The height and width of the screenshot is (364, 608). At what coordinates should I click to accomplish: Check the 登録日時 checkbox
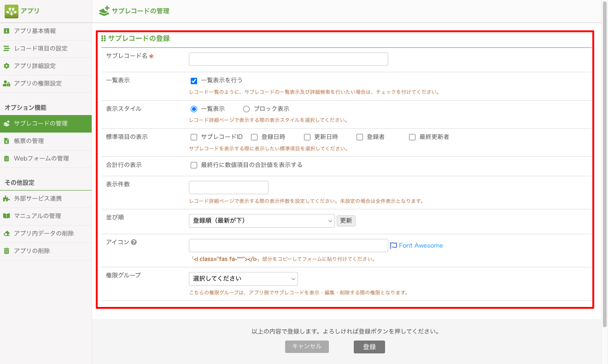tap(254, 137)
